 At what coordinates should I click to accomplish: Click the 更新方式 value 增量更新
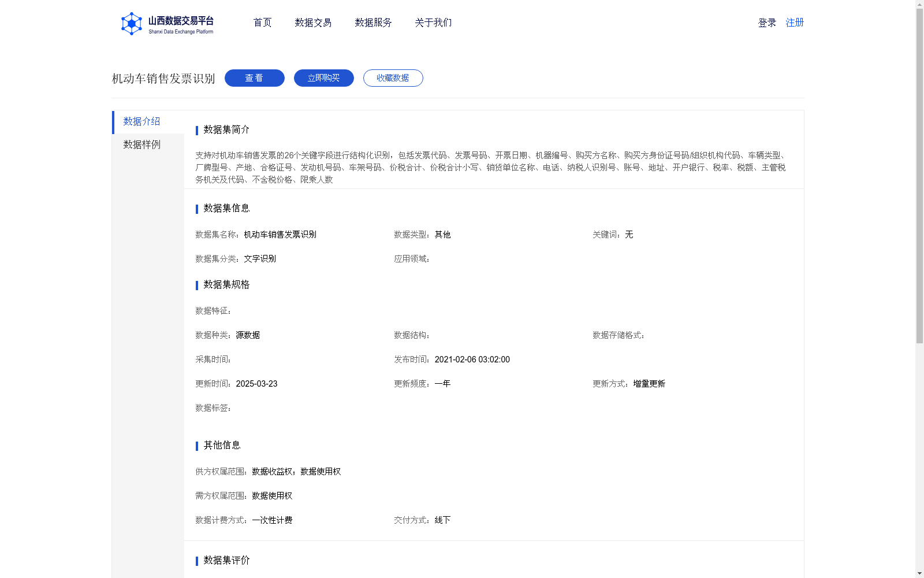coord(649,384)
